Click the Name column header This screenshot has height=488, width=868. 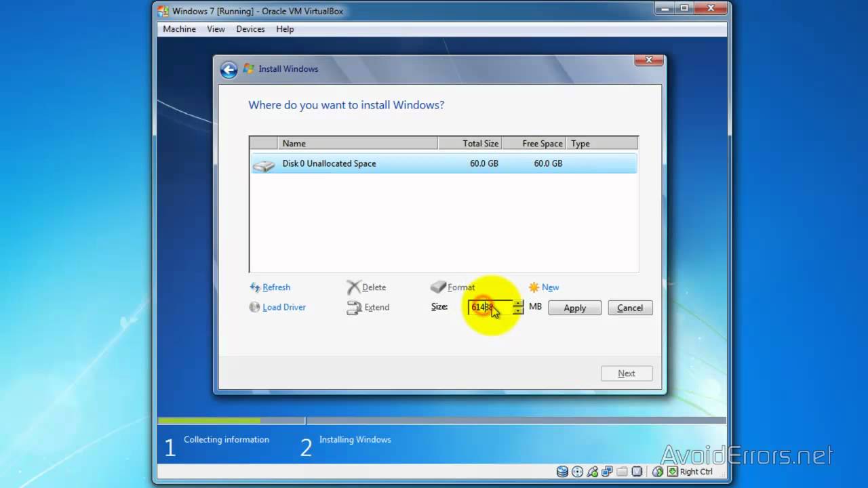click(x=357, y=144)
